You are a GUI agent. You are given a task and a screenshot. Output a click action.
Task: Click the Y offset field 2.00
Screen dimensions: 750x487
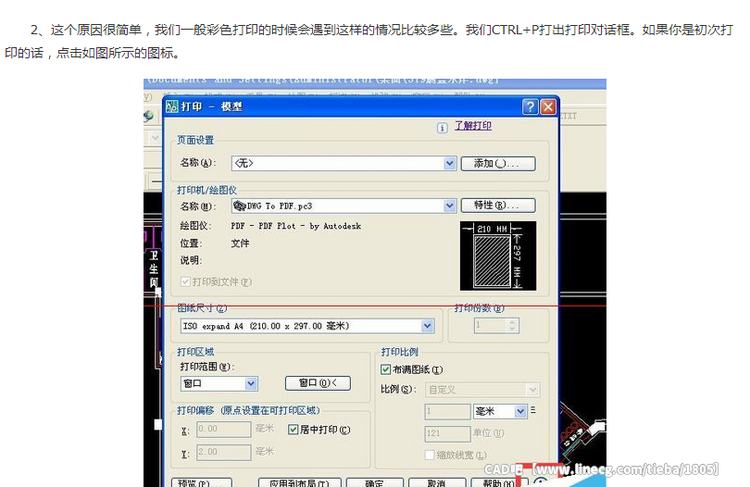coord(224,452)
